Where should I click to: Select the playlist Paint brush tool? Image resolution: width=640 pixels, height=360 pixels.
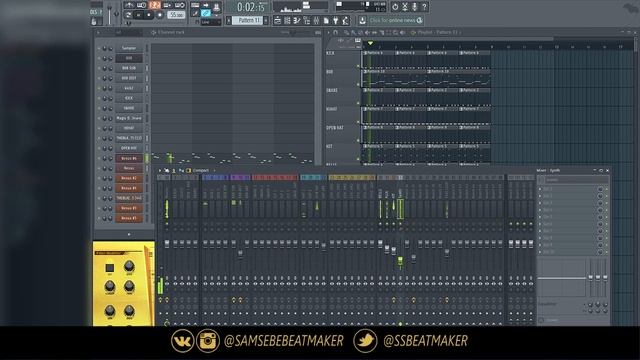pyautogui.click(x=353, y=32)
